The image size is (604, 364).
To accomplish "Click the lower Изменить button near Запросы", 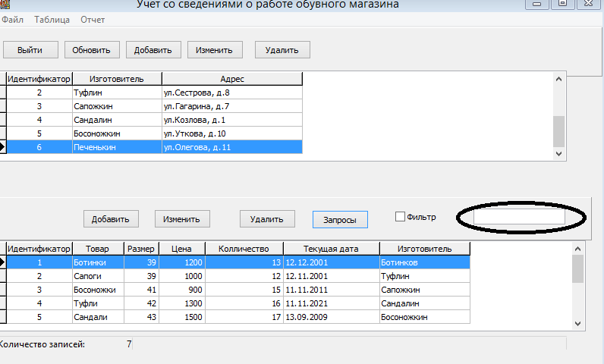I will pyautogui.click(x=182, y=219).
